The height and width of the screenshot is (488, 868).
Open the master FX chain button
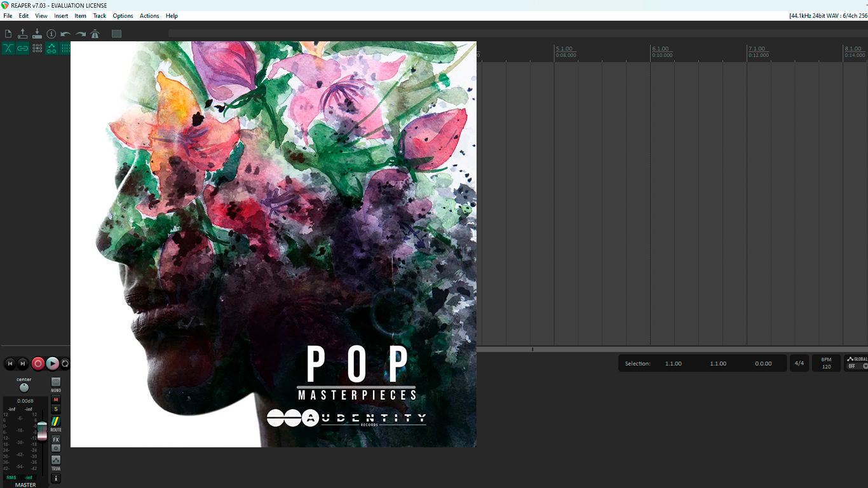pos(56,440)
